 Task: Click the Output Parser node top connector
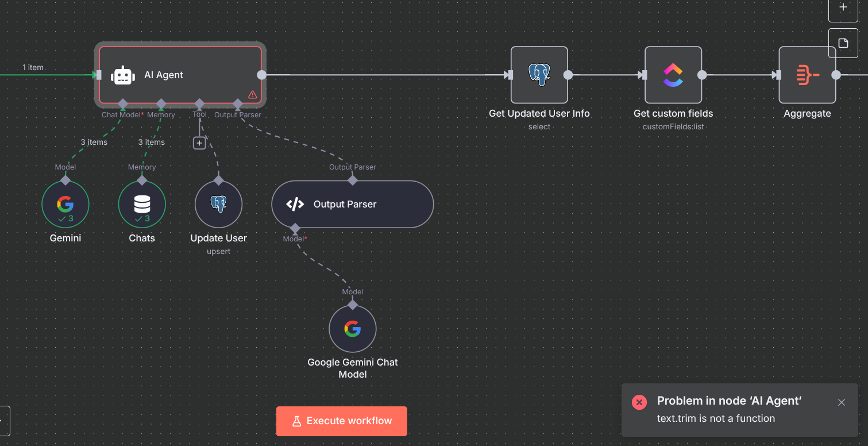[353, 180]
